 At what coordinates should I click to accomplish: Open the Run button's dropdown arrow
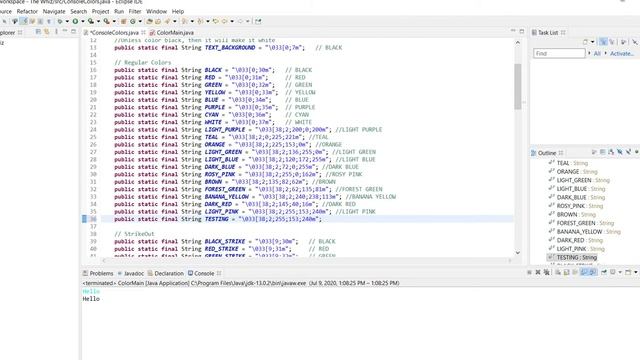pos(82,21)
